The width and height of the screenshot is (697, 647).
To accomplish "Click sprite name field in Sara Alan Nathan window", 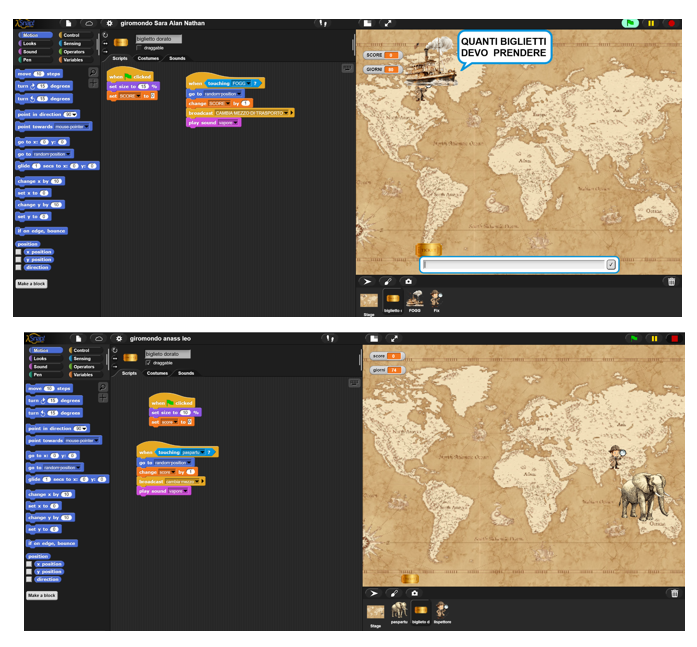I will [159, 39].
